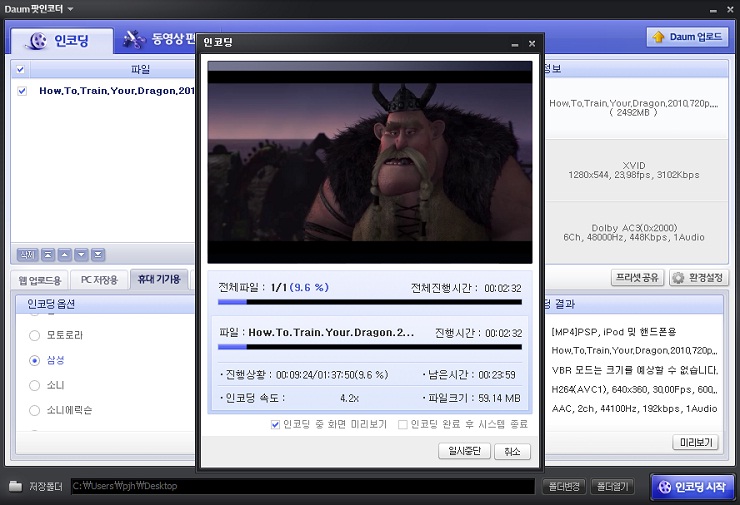Open 환경설정 settings
740x505 pixels.
point(698,278)
